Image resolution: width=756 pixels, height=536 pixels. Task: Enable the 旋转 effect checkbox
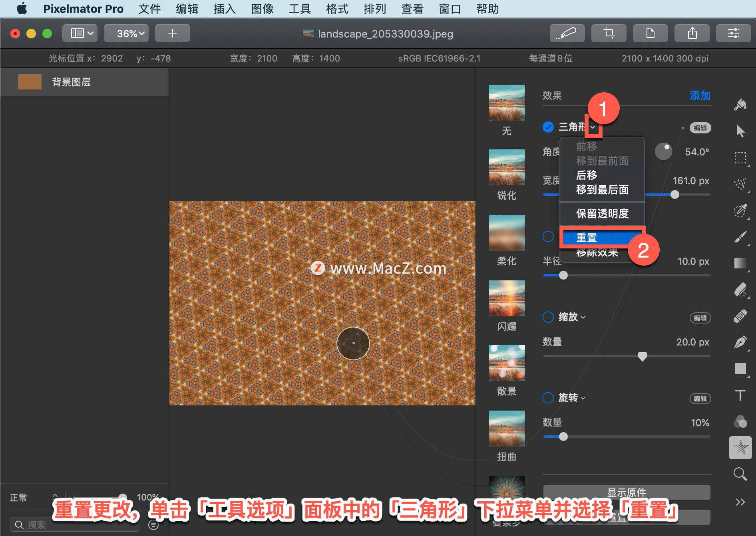coord(548,398)
